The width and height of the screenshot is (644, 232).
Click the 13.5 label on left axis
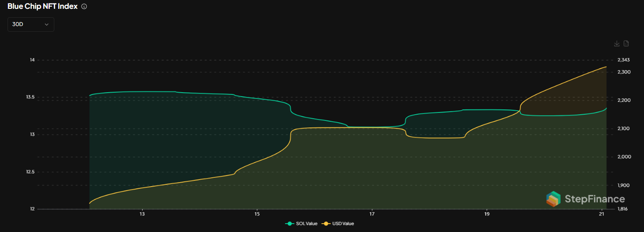click(x=30, y=97)
